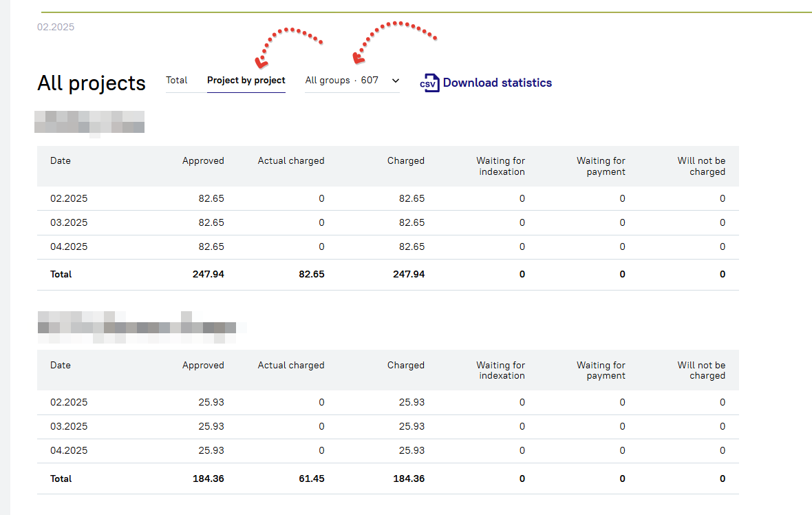Click the 04.2025 date in the second table
This screenshot has height=515, width=812.
69,451
